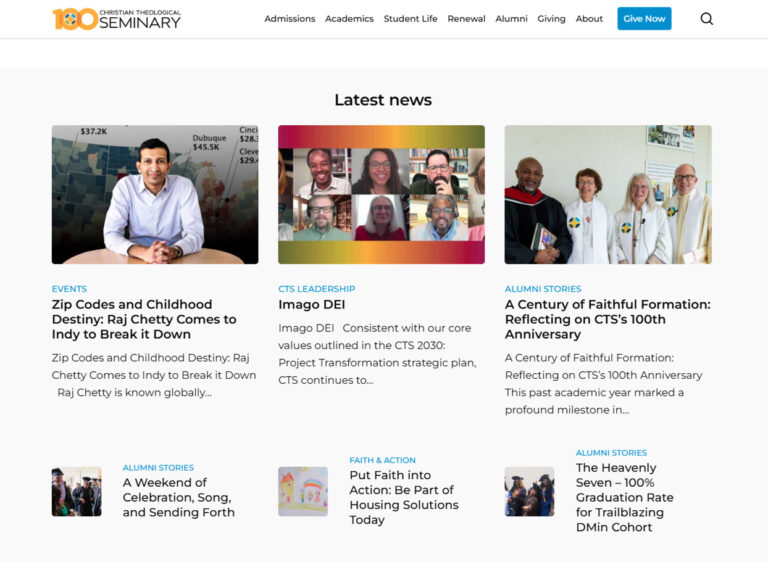The image size is (768, 562).
Task: Open the Giving menu item
Action: coord(551,19)
